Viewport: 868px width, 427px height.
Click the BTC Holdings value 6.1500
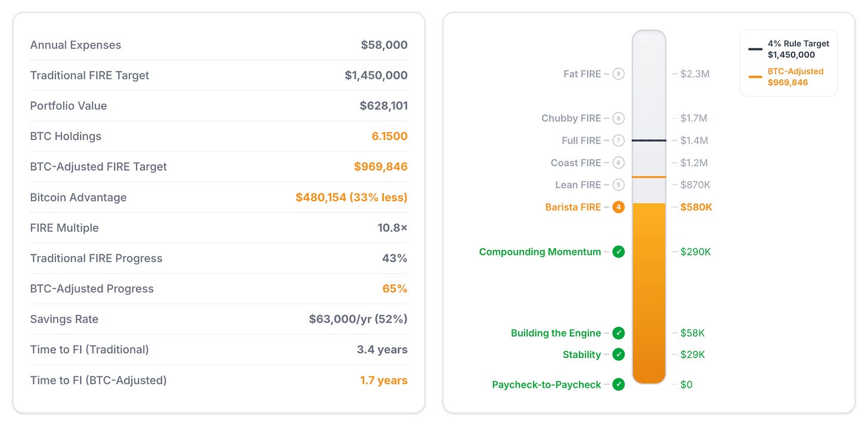(x=389, y=136)
